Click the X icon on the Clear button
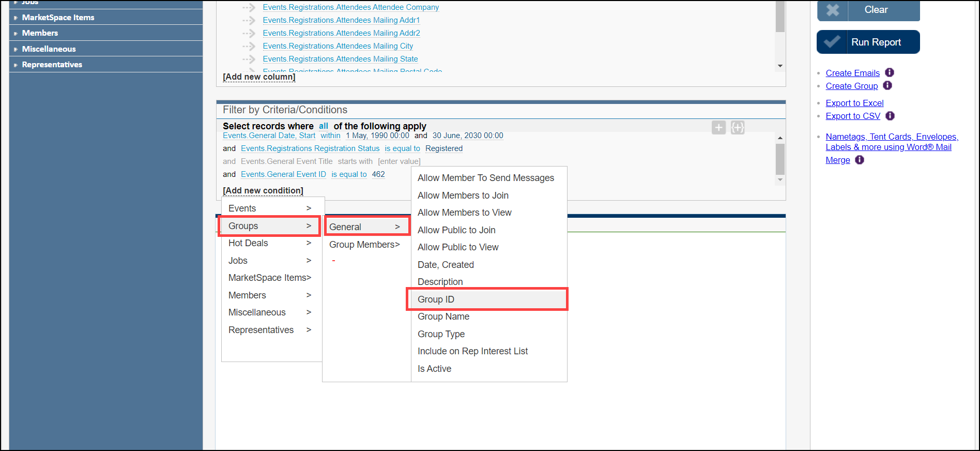Viewport: 980px width, 451px height. click(x=832, y=10)
